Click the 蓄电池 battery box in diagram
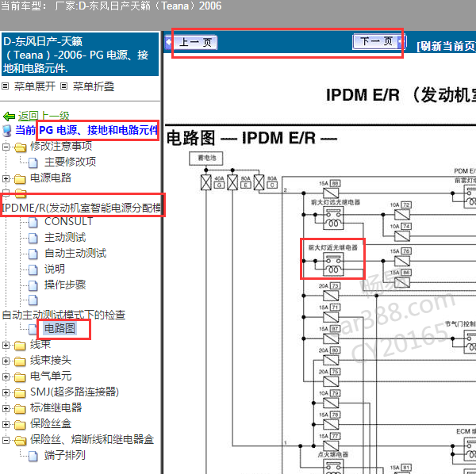 tap(206, 159)
